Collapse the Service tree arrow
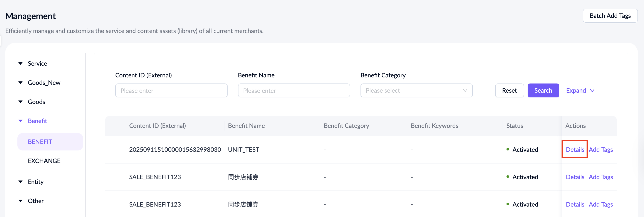 pos(20,63)
